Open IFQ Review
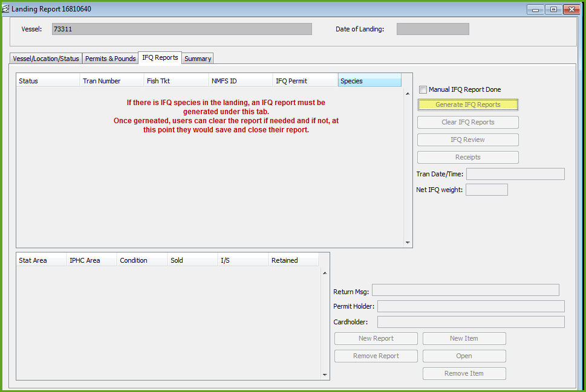Image resolution: width=586 pixels, height=392 pixels. [468, 140]
